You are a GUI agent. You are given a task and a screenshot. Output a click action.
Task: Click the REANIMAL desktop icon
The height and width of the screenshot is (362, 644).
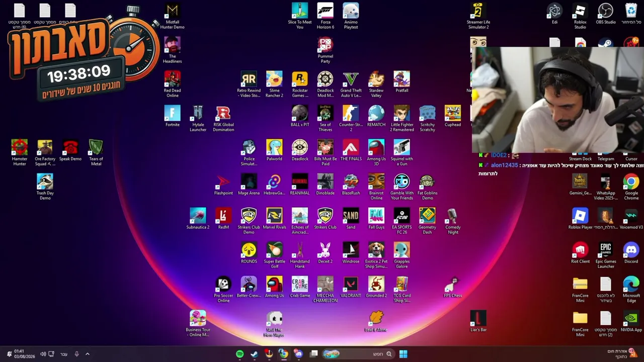click(300, 185)
